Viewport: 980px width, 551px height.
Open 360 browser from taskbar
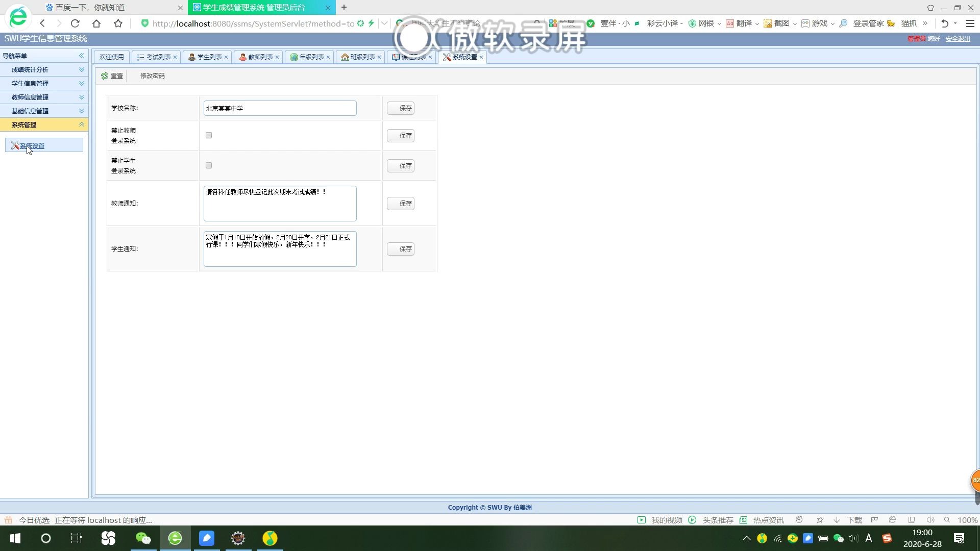coord(175,538)
